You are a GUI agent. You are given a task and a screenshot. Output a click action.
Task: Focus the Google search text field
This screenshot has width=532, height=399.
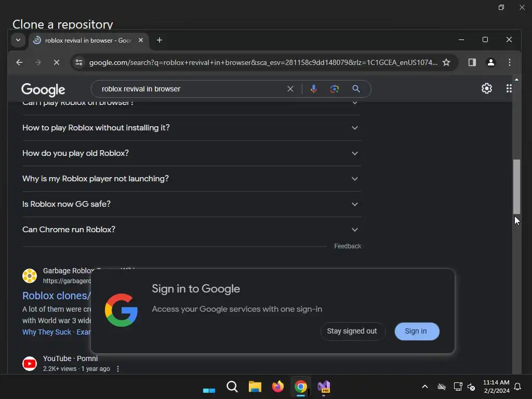192,89
